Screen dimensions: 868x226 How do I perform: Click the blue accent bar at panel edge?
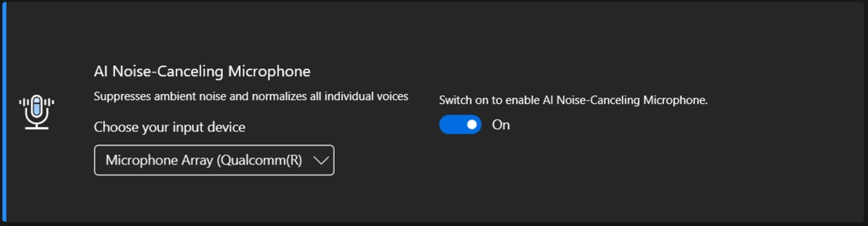pos(4,113)
